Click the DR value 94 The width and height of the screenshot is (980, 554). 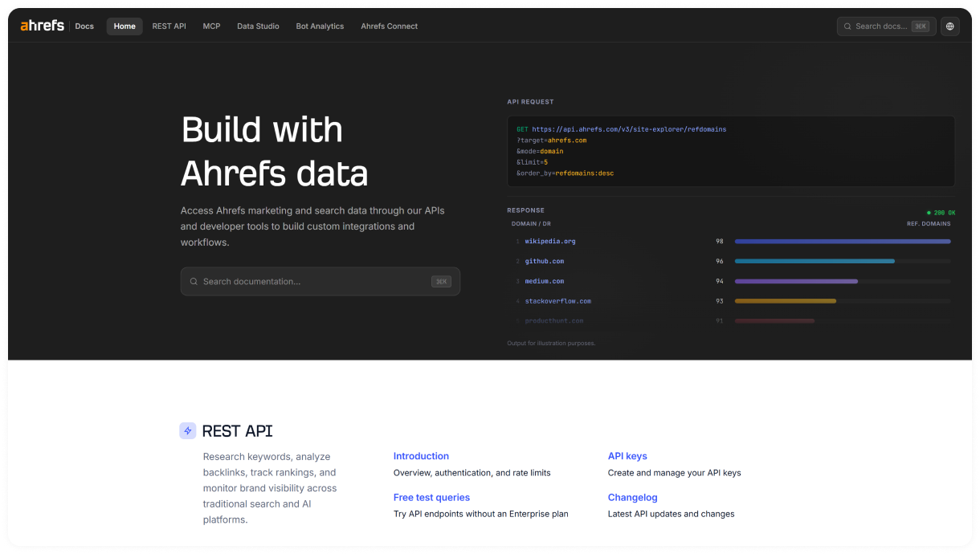(720, 281)
